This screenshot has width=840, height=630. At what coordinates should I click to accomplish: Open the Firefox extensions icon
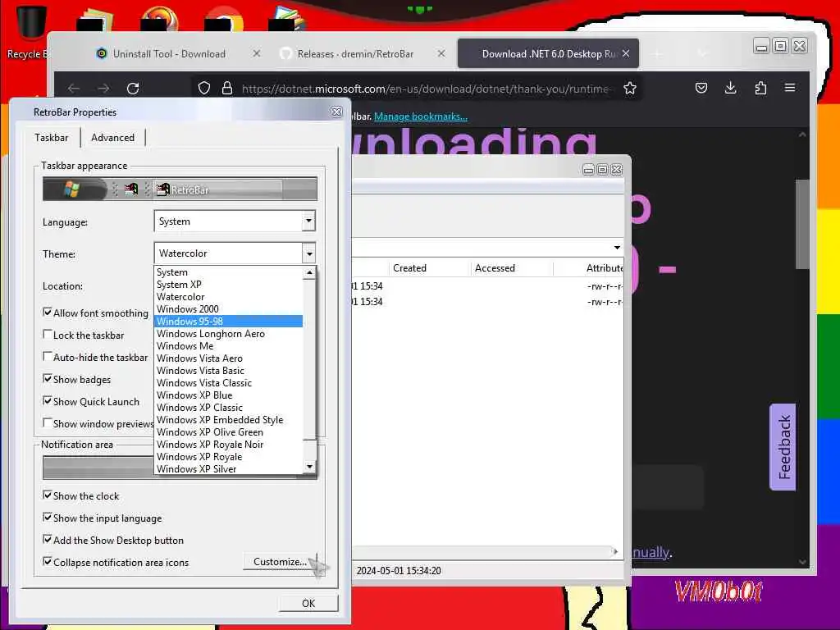coord(760,88)
